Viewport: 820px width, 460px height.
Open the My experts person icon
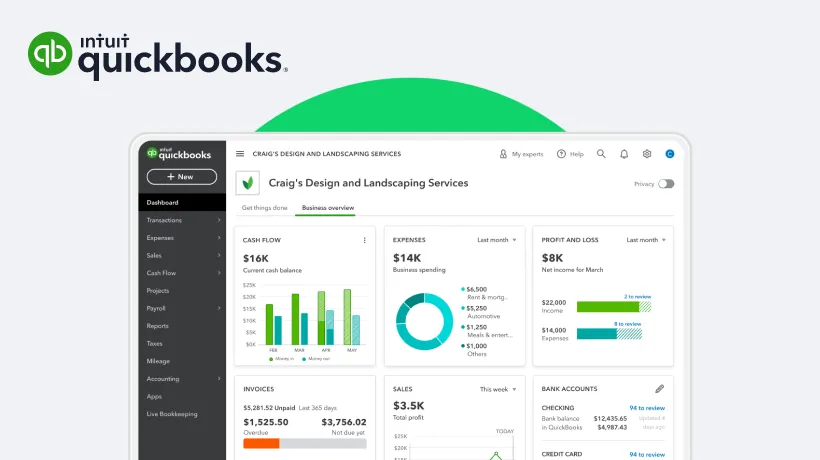point(503,154)
